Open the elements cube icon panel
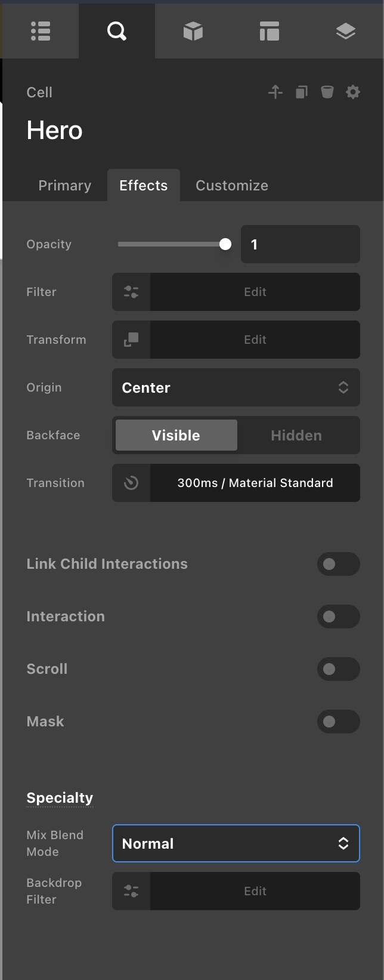 [193, 31]
